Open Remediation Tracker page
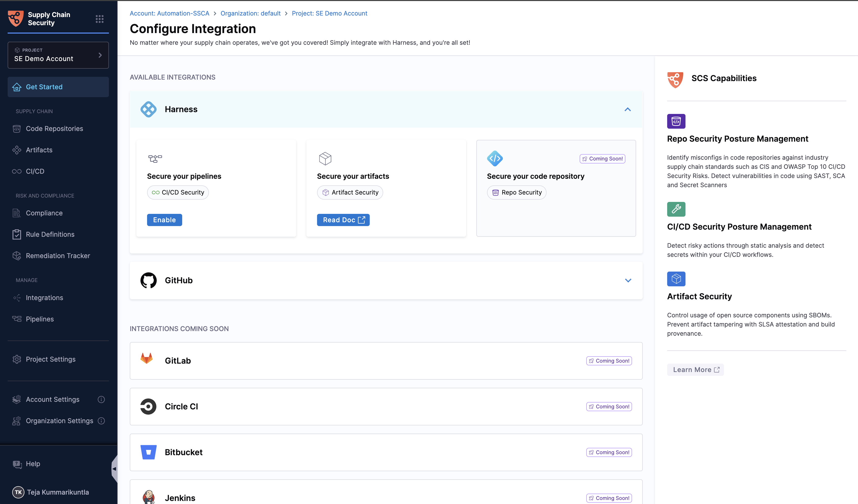This screenshot has height=504, width=858. coord(58,256)
